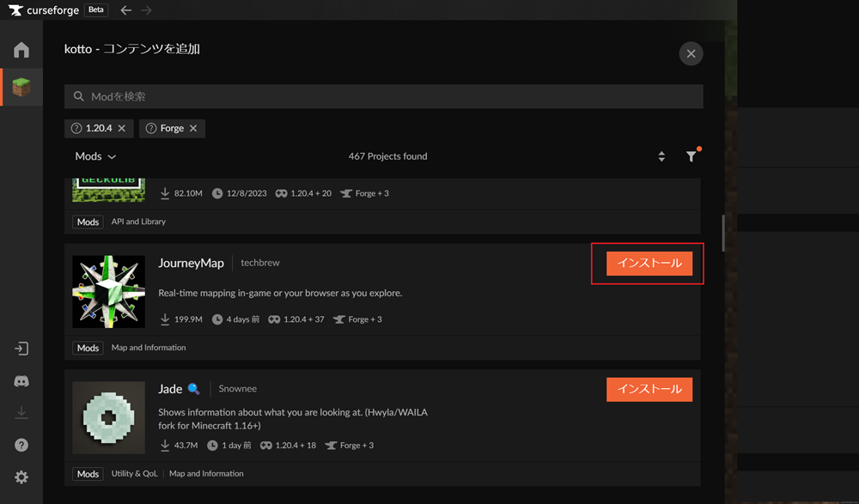Open JourneyMap mod thumbnail
Screen dimensions: 859x504
(x=108, y=291)
